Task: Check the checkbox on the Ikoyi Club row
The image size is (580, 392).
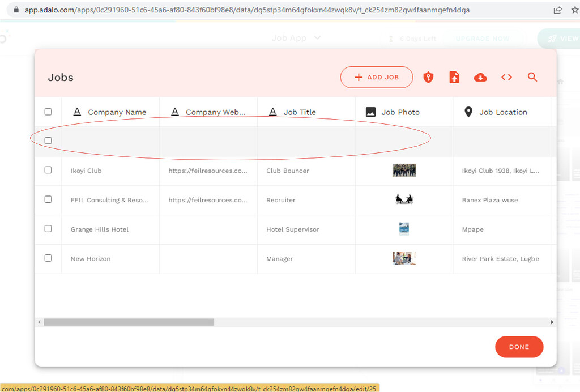Action: coord(48,171)
